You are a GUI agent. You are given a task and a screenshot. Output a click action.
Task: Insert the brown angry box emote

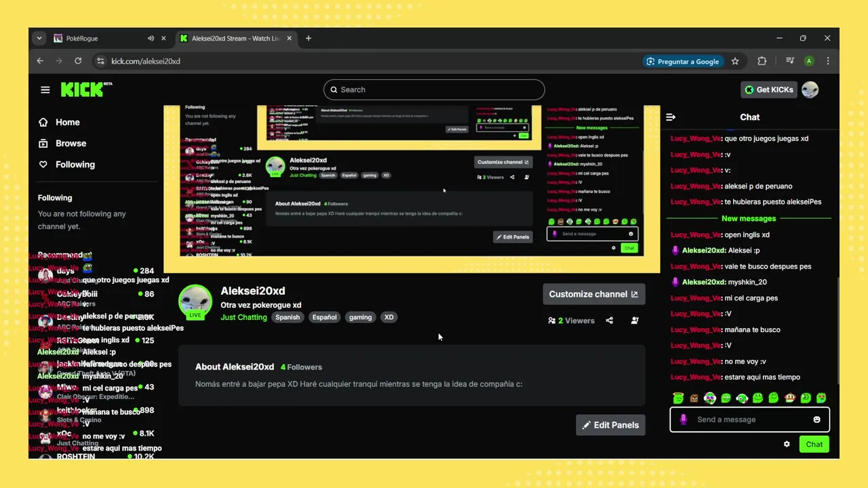(x=694, y=398)
